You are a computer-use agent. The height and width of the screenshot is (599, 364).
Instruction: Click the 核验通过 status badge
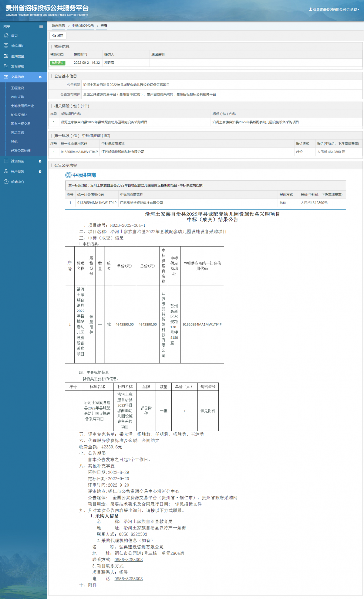[x=58, y=63]
